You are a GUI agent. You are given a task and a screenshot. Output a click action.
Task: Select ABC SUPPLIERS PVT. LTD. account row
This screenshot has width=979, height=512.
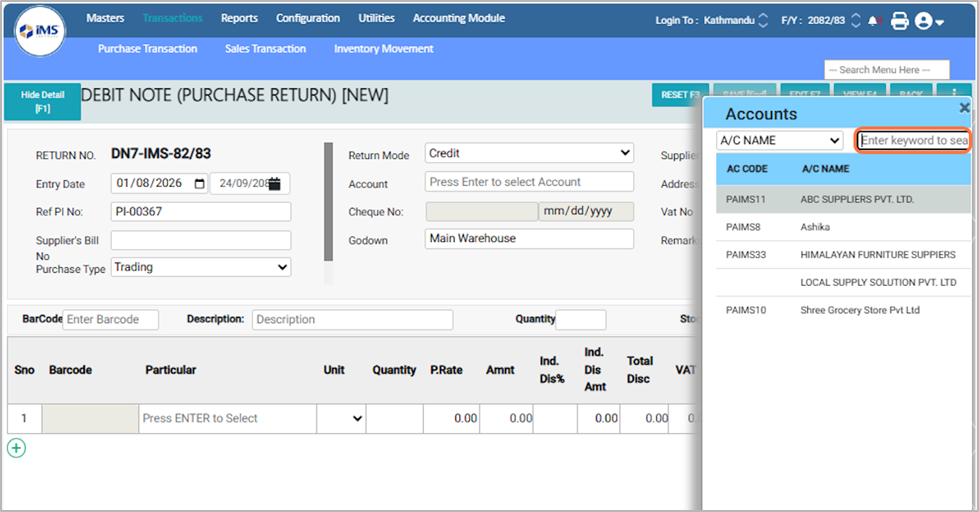[857, 199]
